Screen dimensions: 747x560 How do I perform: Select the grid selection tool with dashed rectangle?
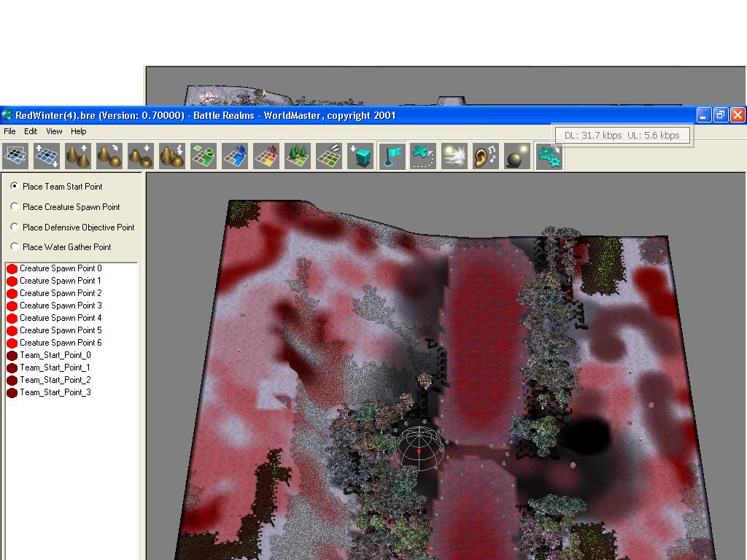[15, 156]
